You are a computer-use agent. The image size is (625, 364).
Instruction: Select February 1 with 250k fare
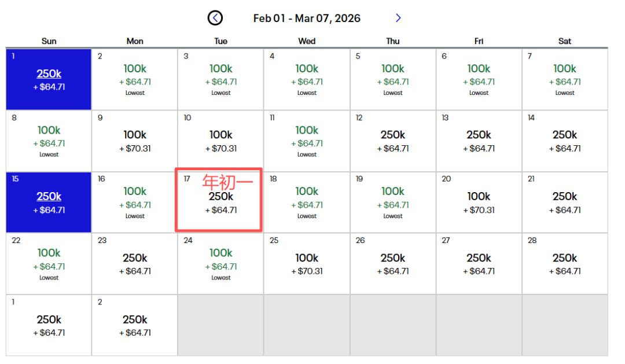pos(49,80)
